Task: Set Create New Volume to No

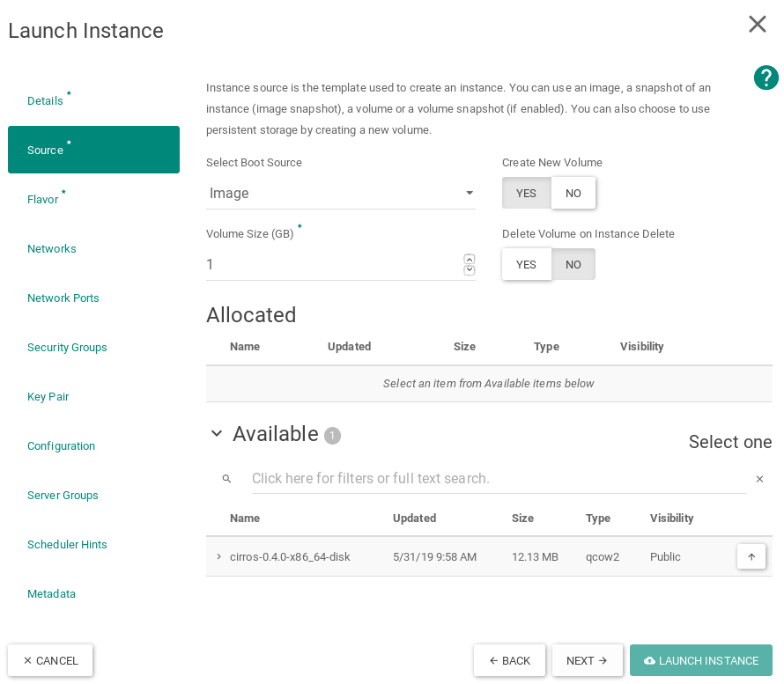Action: [573, 193]
